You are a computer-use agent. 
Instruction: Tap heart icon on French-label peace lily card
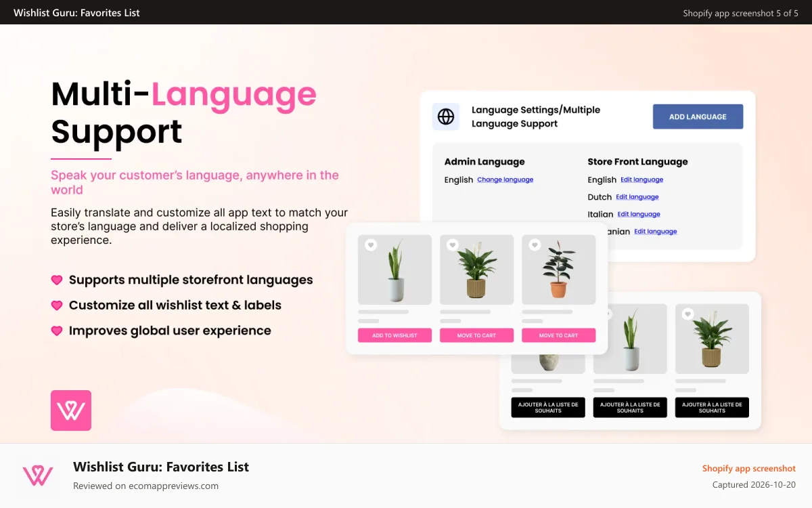pos(688,314)
